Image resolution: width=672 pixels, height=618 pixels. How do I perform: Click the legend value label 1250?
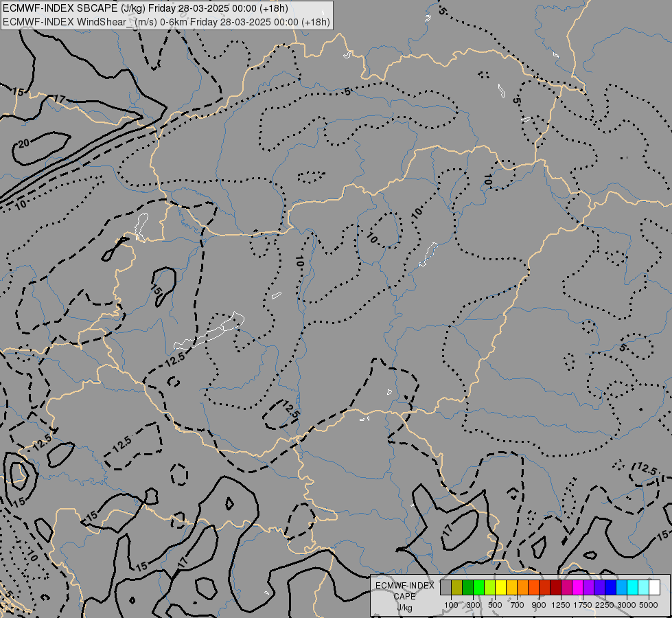(x=561, y=605)
